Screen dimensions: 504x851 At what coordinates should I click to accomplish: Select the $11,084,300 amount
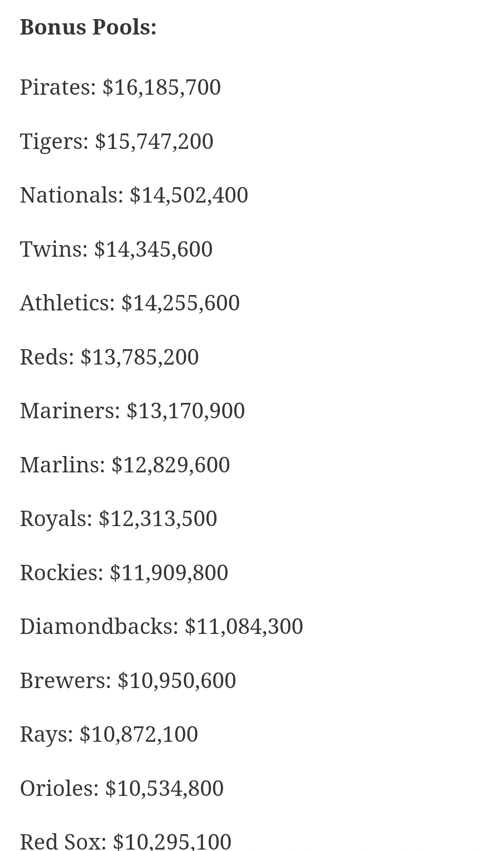pos(244,626)
